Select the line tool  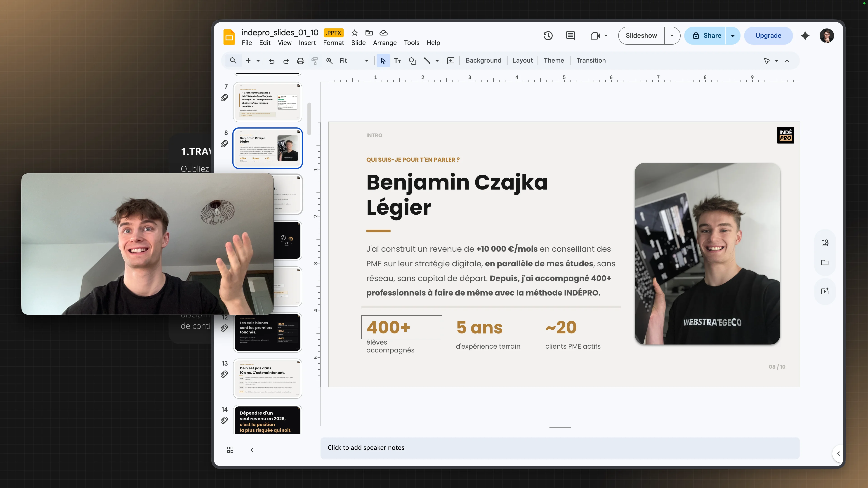click(427, 61)
